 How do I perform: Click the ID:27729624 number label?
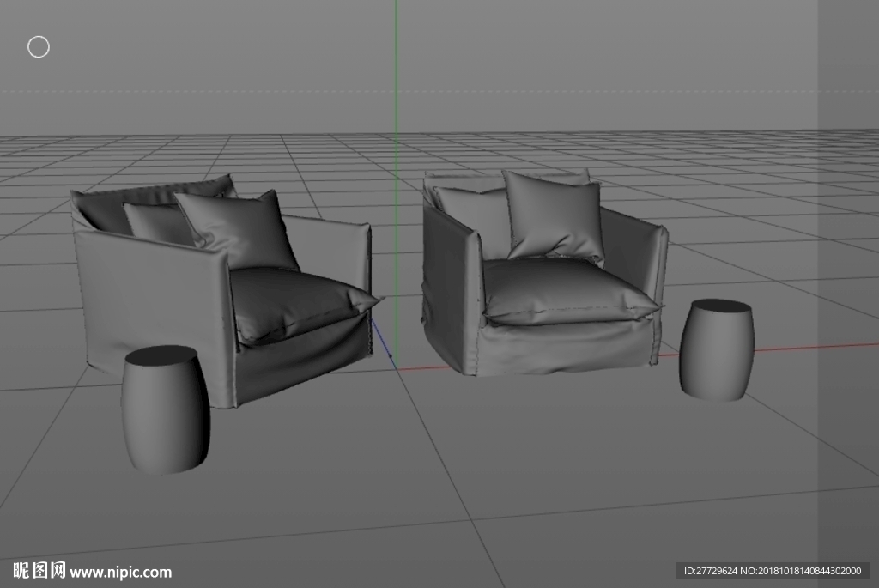[x=710, y=571]
